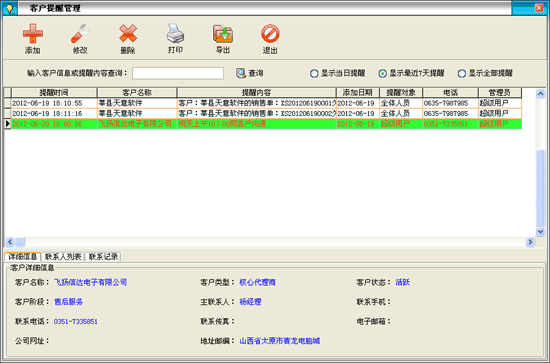
Task: Select 显示最近7天提醒 radio button
Action: [x=382, y=73]
